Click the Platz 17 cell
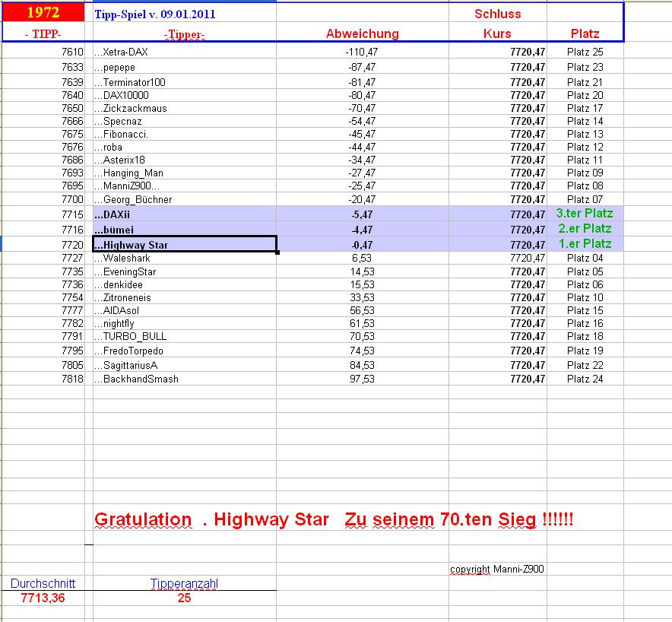Viewport: 672px width, 622px height. click(585, 108)
